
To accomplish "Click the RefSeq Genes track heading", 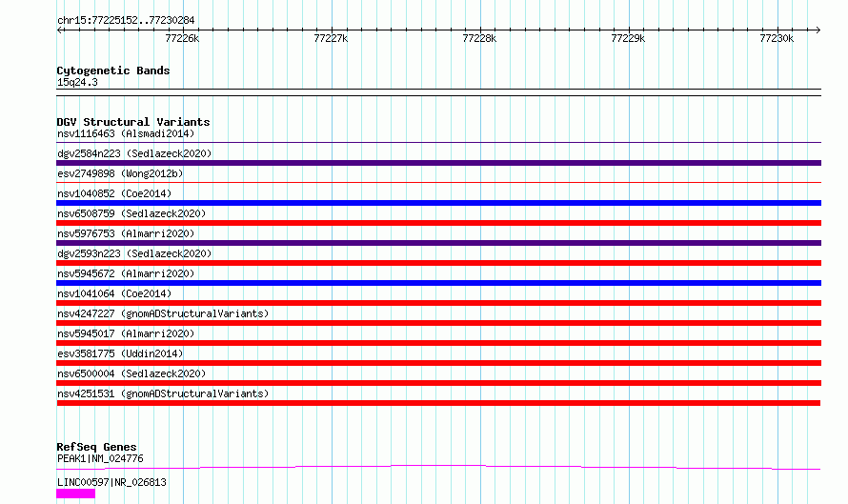I will coord(96,447).
